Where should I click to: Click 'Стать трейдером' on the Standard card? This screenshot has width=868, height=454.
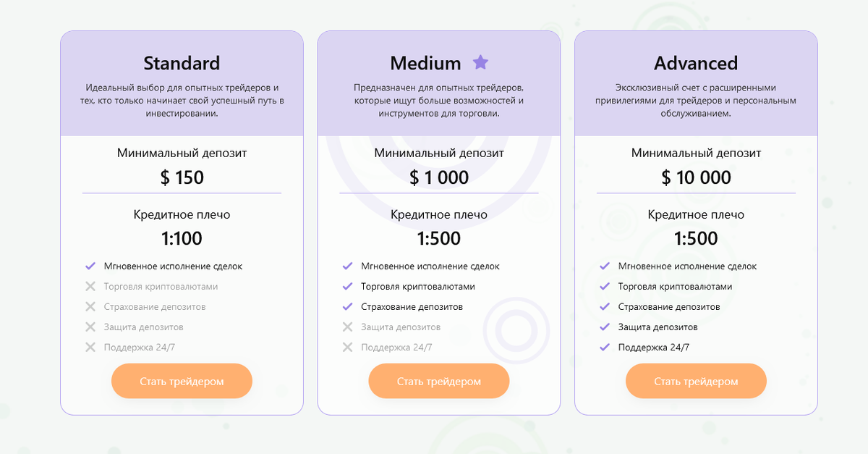point(182,380)
